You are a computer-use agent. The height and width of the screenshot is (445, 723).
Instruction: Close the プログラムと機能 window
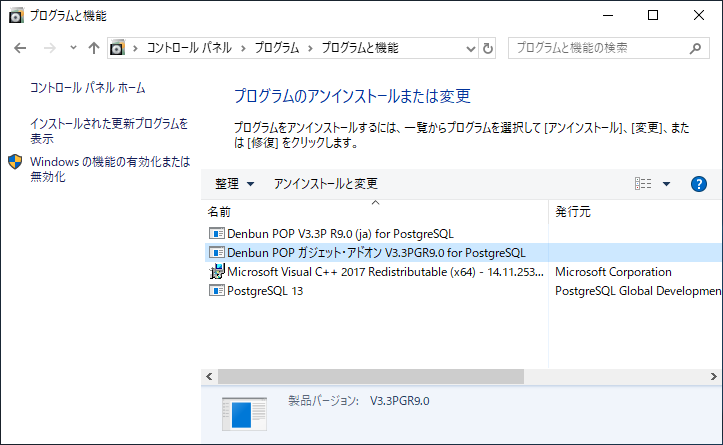point(699,15)
